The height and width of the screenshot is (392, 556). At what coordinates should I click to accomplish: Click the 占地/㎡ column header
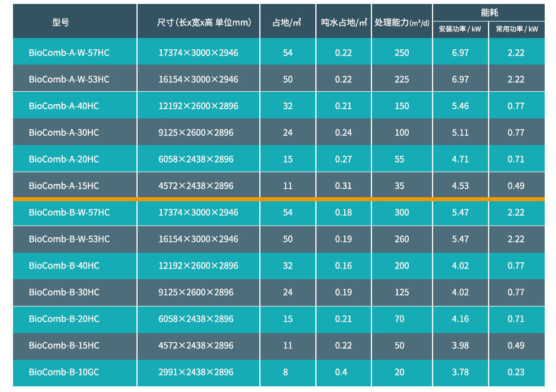point(287,23)
